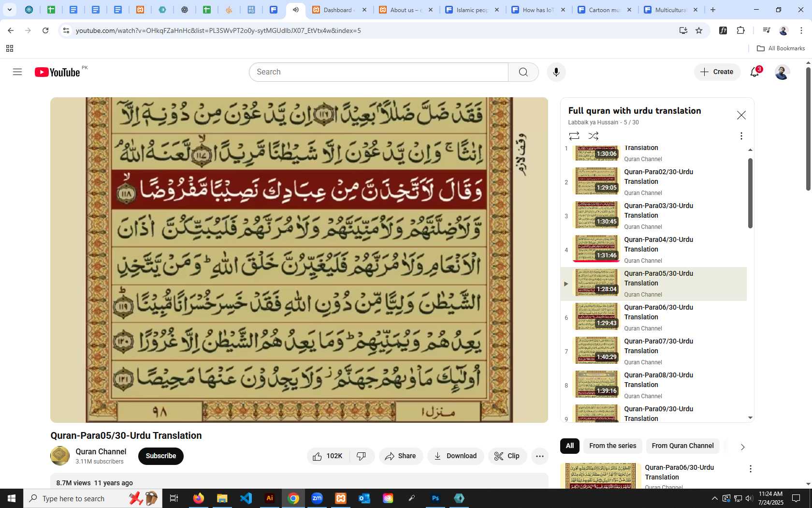
Task: Share the video
Action: [401, 456]
